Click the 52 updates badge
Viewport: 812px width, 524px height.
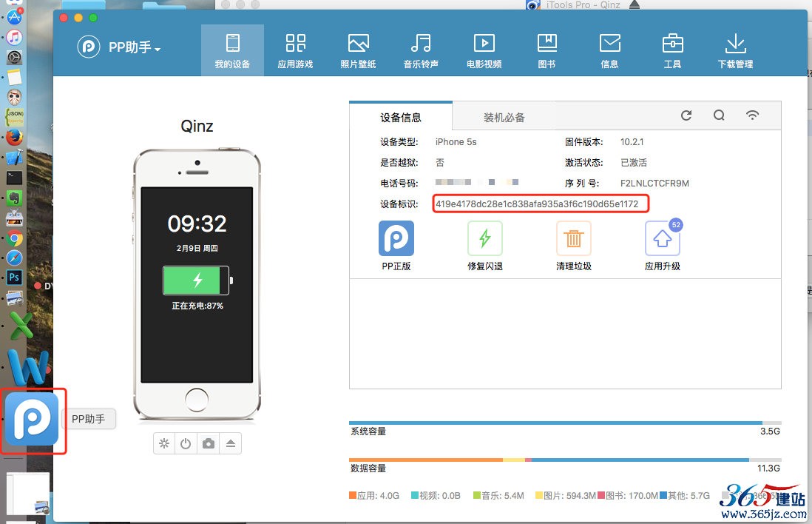[676, 224]
